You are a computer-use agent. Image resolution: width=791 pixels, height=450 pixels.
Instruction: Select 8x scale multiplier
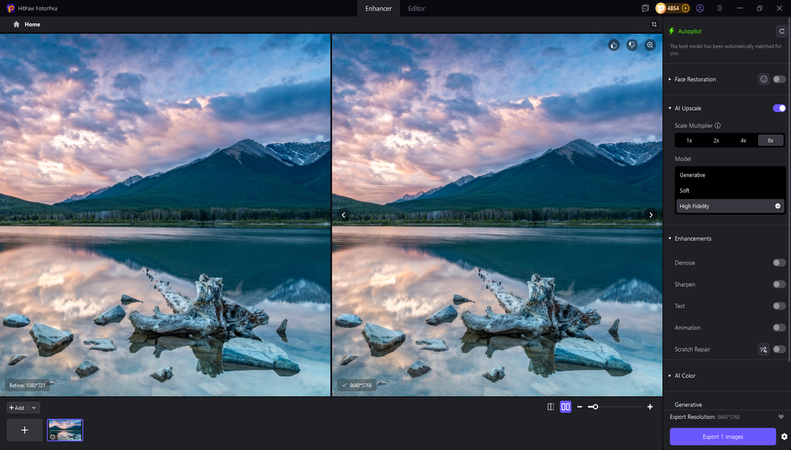click(x=770, y=140)
